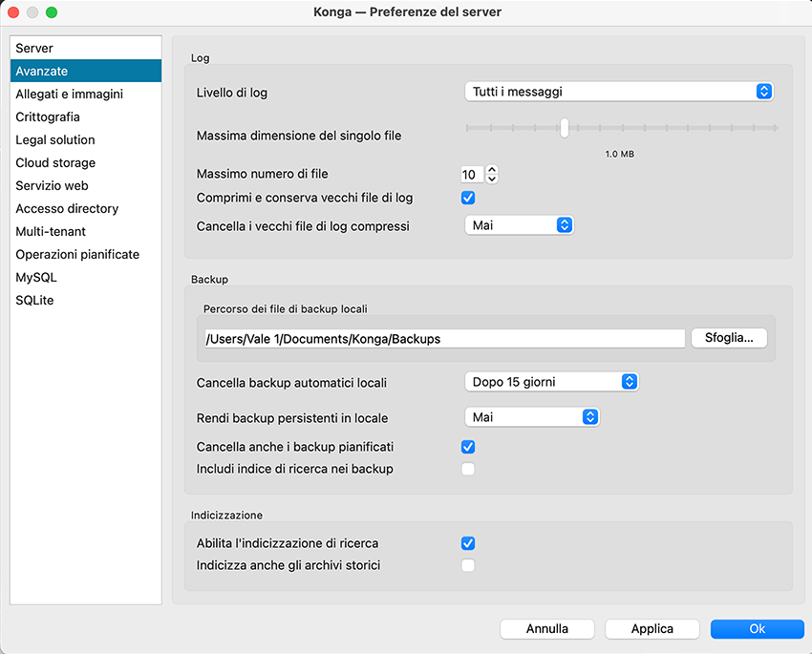Confirm with the Ok button

point(757,629)
